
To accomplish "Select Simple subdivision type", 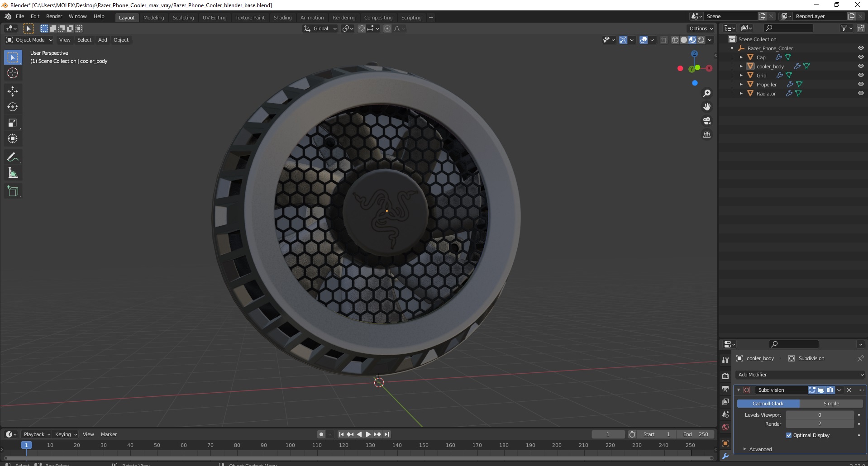I will tap(831, 404).
